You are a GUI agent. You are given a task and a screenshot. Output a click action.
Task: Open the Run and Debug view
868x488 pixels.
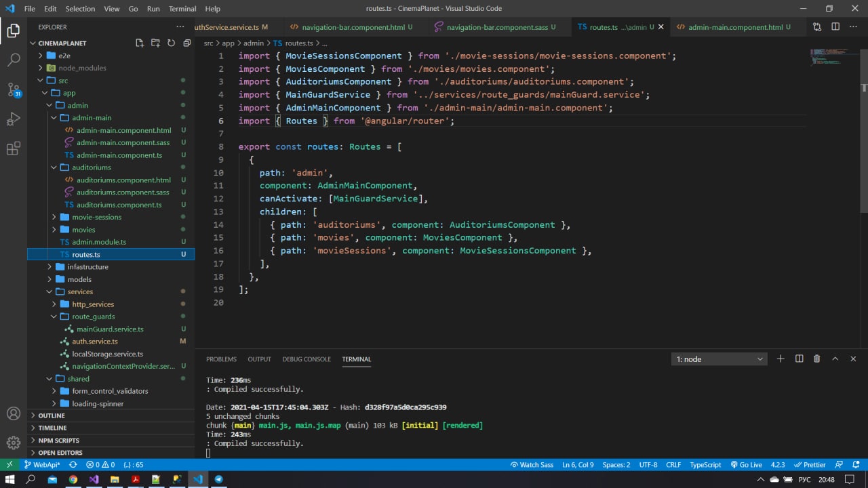pyautogui.click(x=14, y=119)
